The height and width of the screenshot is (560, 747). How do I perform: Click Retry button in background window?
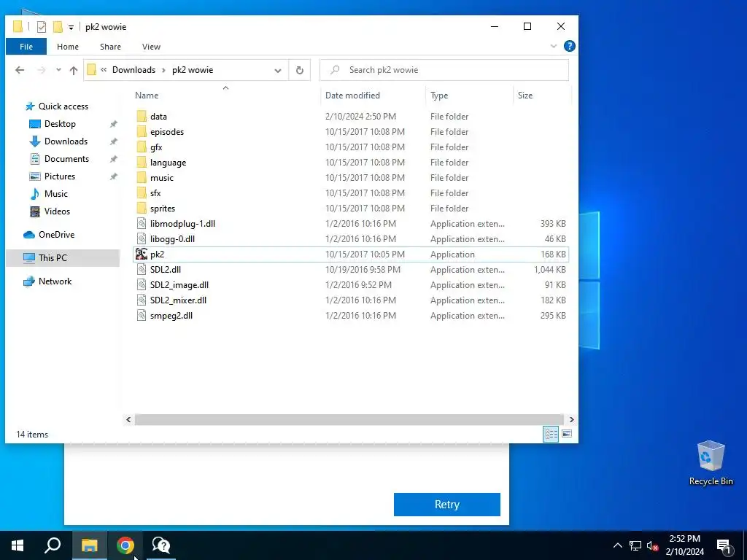(447, 505)
